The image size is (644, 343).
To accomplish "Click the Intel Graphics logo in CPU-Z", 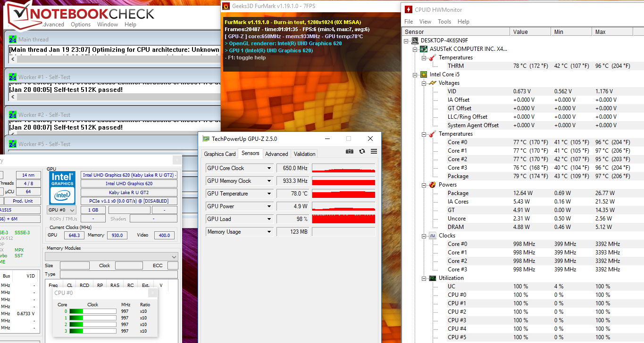I will (62, 188).
